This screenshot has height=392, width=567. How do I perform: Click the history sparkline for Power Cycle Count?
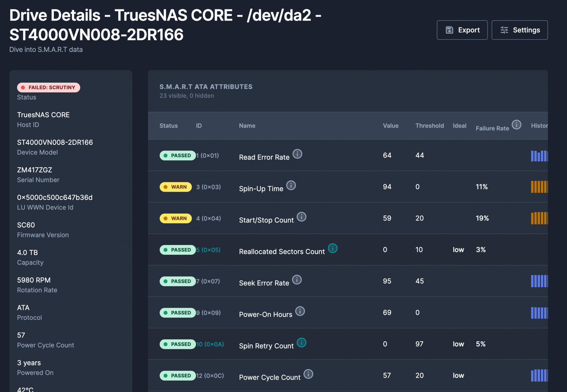[539, 375]
